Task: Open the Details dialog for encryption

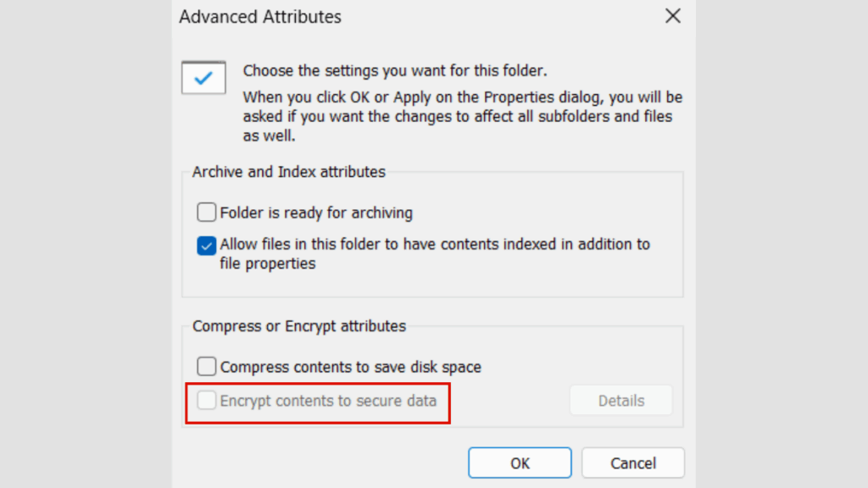Action: [620, 400]
